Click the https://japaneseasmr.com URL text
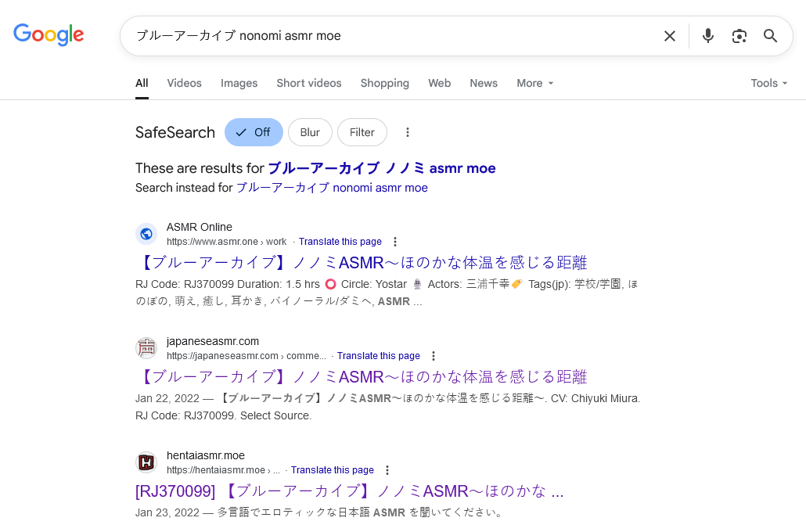 [x=246, y=356]
